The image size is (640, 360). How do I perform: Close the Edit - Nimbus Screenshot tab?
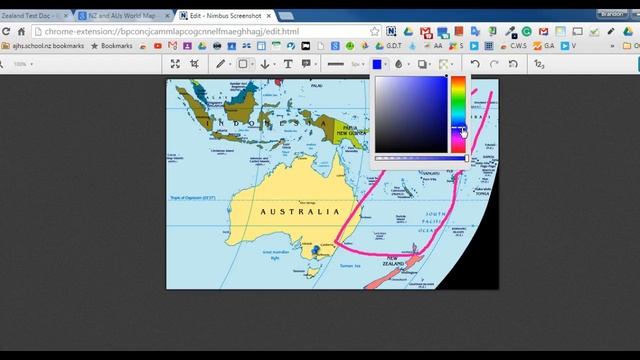tap(269, 16)
